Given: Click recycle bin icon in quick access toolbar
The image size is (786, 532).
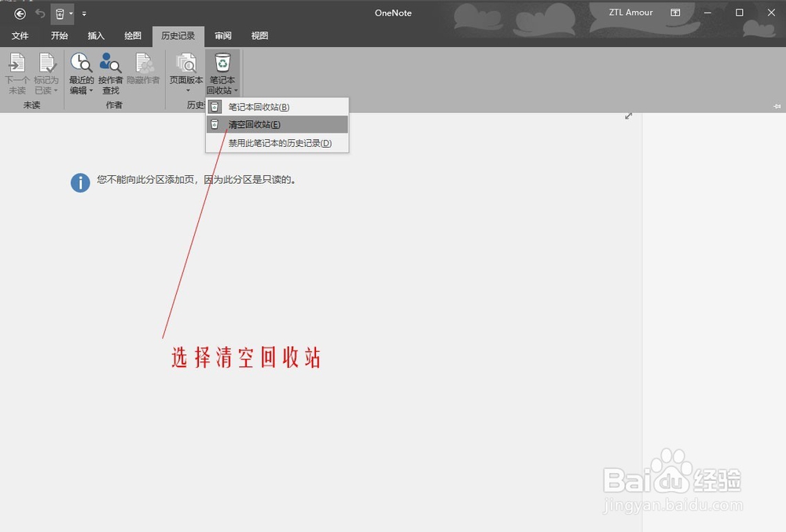Looking at the screenshot, I should [x=60, y=13].
